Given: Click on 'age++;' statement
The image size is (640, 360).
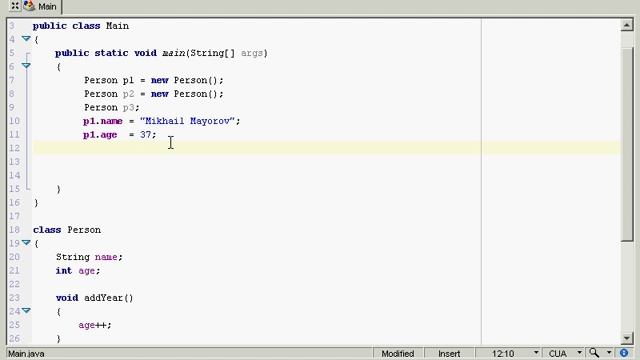Looking at the screenshot, I should point(95,325).
